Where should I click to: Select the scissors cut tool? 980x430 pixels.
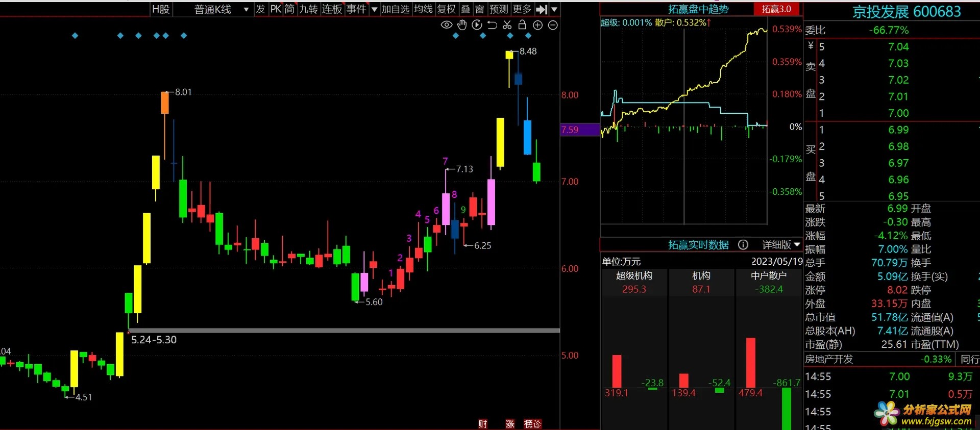coord(507,25)
